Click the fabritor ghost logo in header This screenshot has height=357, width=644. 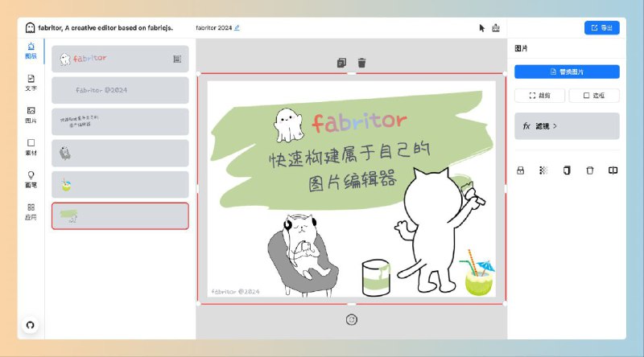point(30,28)
